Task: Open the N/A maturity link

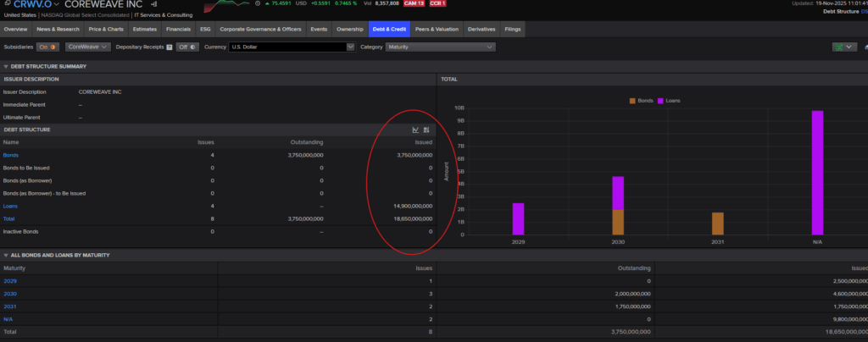Action: [x=8, y=319]
